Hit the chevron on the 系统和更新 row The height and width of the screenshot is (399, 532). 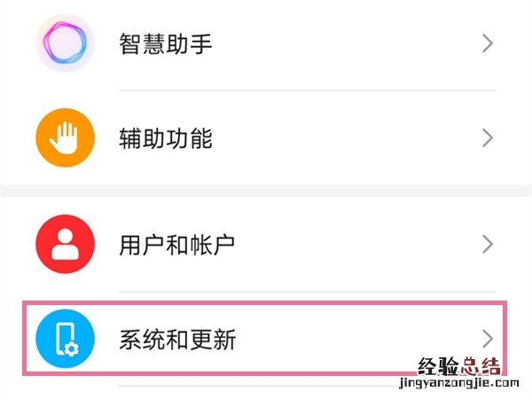pos(487,338)
